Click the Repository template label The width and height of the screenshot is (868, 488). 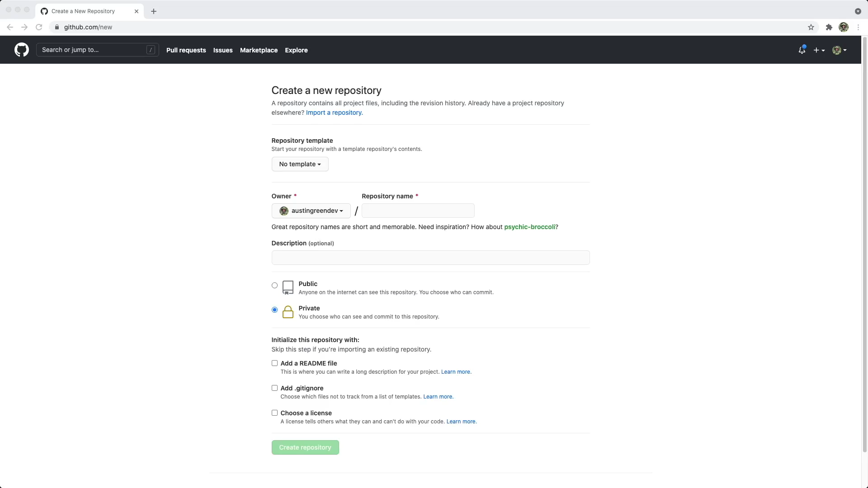coord(302,141)
